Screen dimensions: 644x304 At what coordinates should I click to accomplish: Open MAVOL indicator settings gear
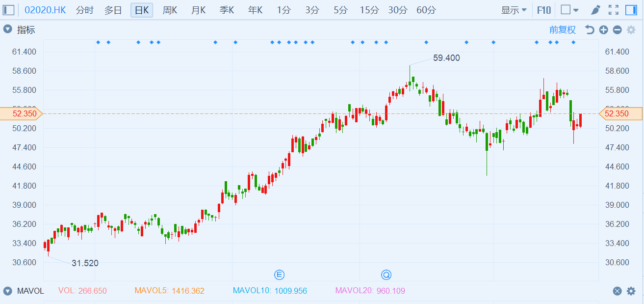[631, 291]
